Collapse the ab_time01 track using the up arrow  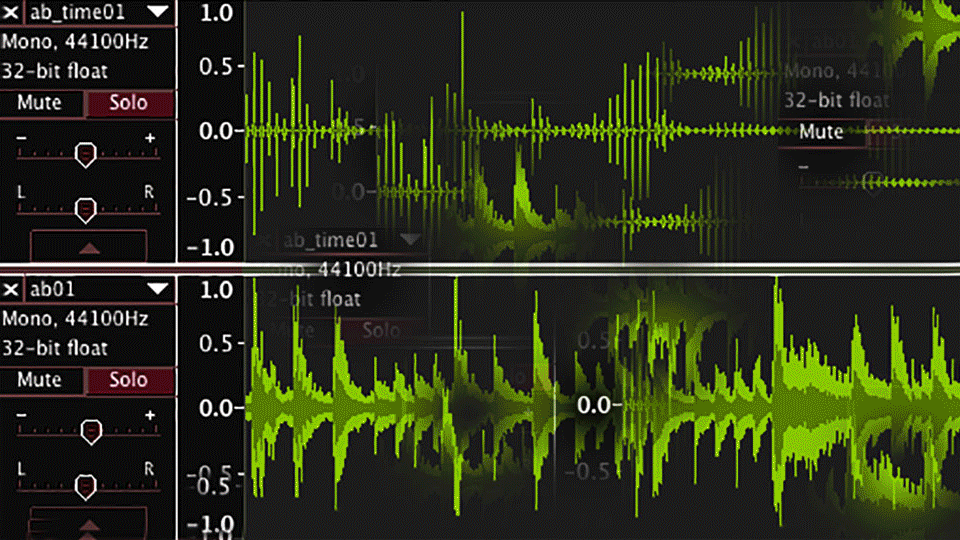tap(89, 245)
